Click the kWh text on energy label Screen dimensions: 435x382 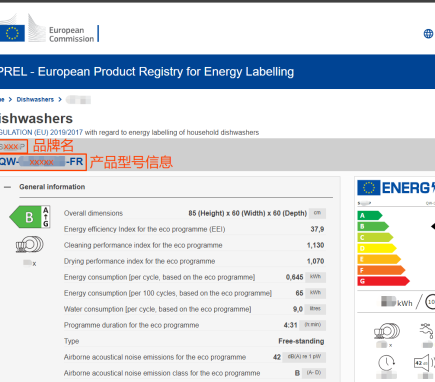click(405, 303)
